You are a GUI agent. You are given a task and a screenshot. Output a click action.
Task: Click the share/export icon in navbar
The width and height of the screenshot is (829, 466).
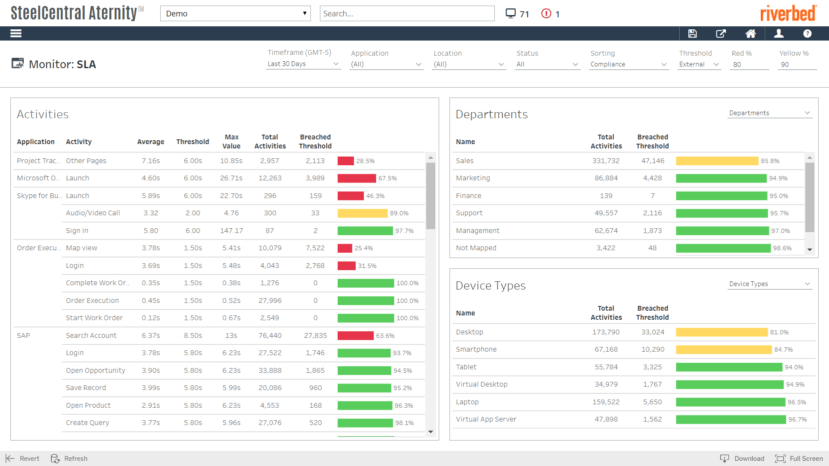(x=721, y=33)
